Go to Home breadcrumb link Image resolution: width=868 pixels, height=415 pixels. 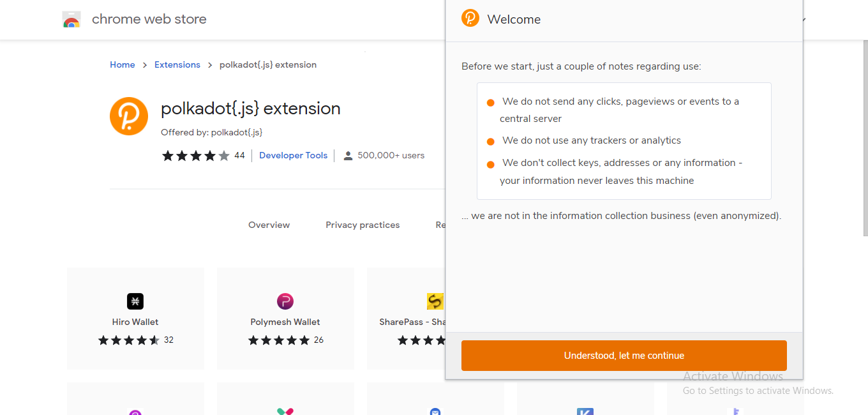point(123,64)
